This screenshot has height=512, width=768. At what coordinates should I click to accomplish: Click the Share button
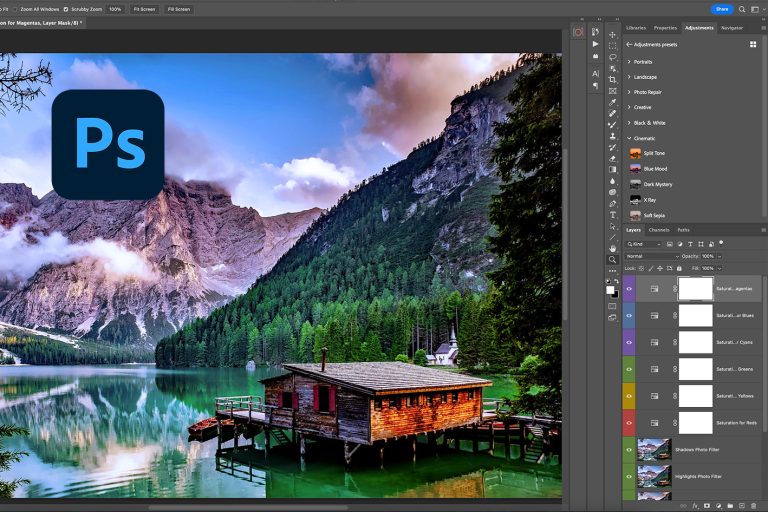(x=722, y=9)
